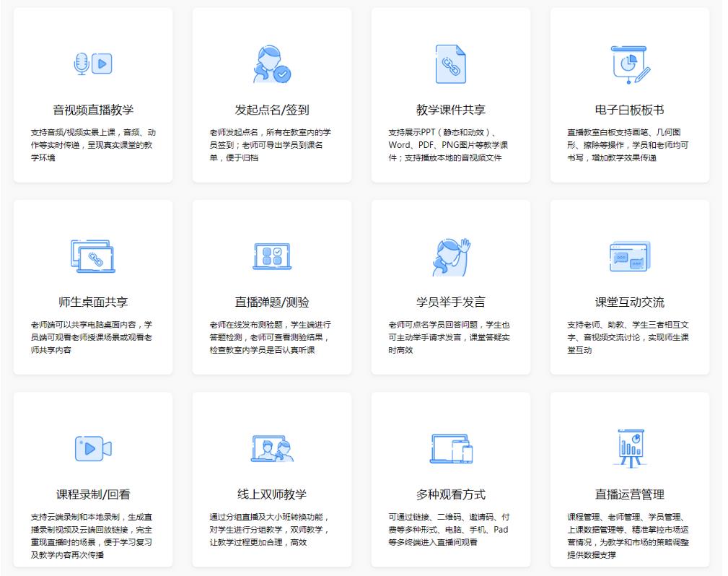Click the 课程录制/回看 description paragraph
728x576 pixels.
coord(93,536)
